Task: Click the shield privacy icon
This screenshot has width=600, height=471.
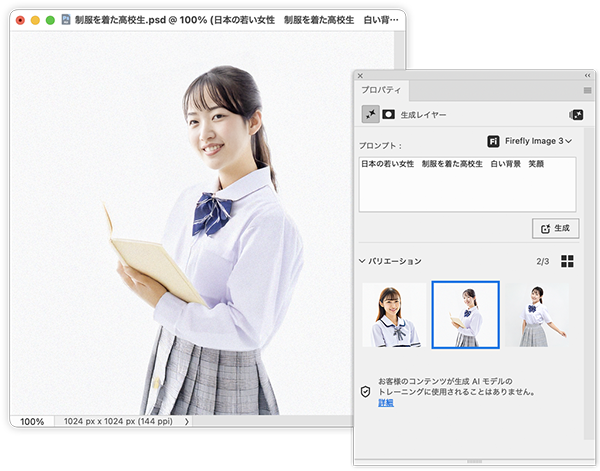Action: [365, 392]
